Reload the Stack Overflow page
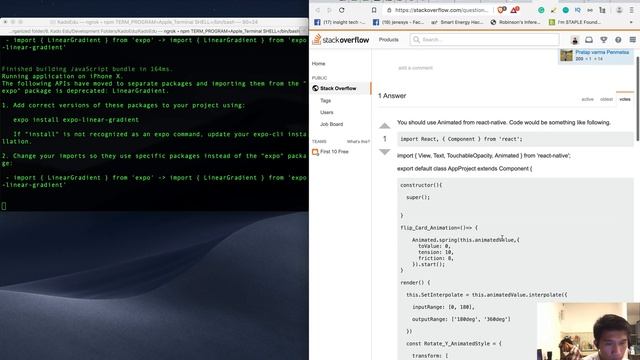The height and width of the screenshot is (360, 640). click(x=342, y=10)
